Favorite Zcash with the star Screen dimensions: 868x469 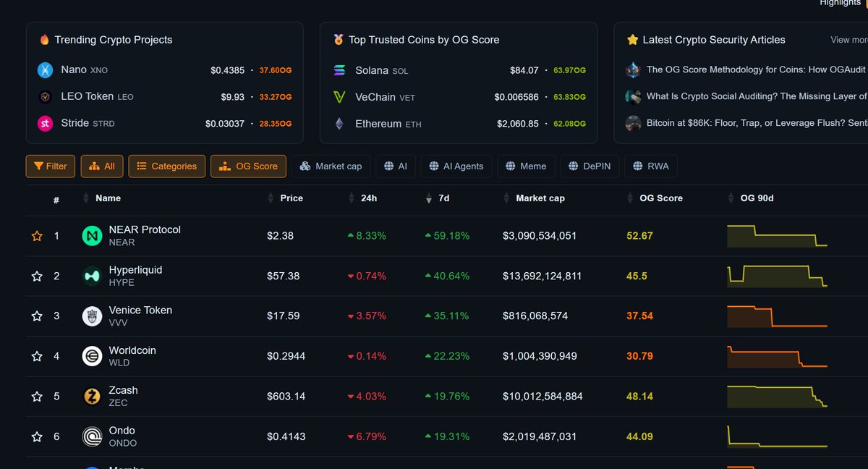coord(37,397)
